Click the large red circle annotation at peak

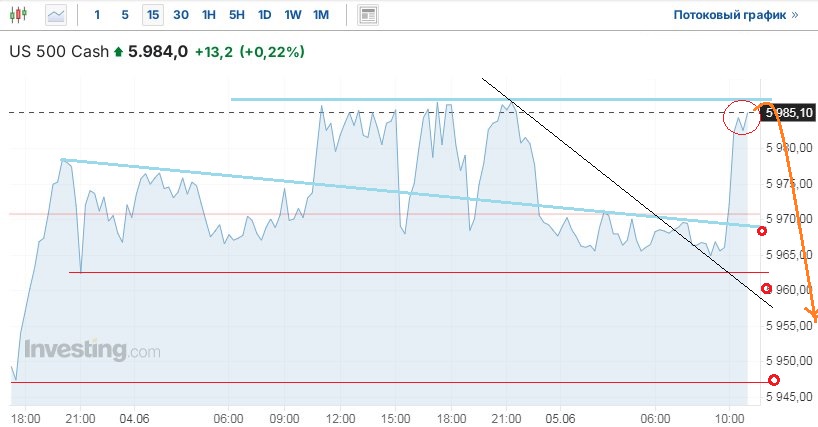(x=741, y=120)
